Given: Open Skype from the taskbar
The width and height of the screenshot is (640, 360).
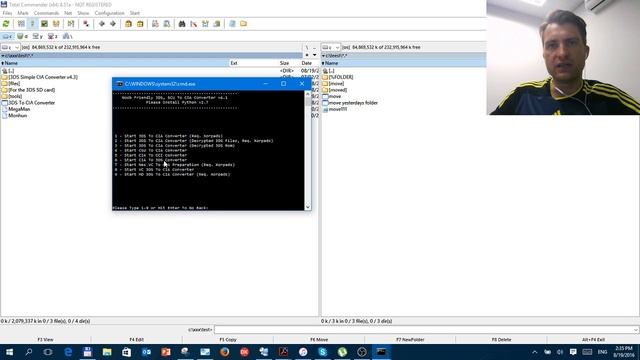Looking at the screenshot, I should 322,352.
